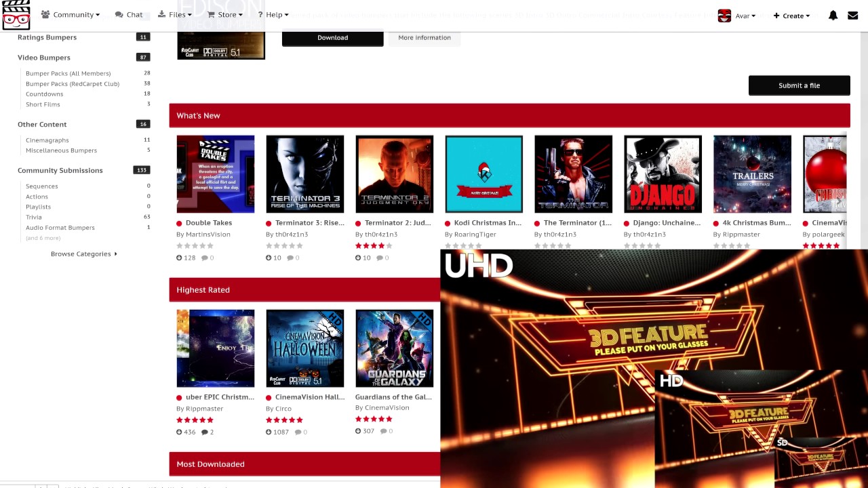Open the Store dropdown menu
Viewport: 868px width, 488px height.
(225, 14)
